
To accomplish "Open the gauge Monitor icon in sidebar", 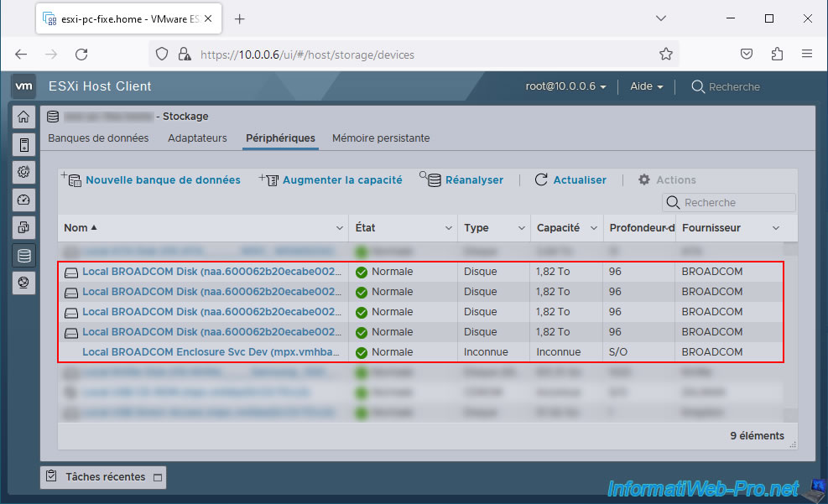I will tap(23, 200).
